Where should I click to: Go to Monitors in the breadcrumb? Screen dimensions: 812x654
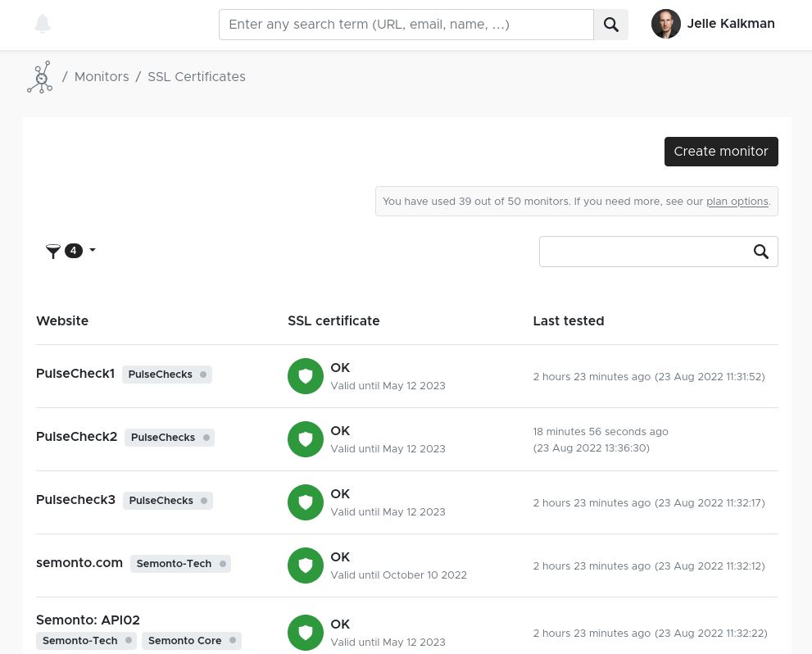point(102,77)
